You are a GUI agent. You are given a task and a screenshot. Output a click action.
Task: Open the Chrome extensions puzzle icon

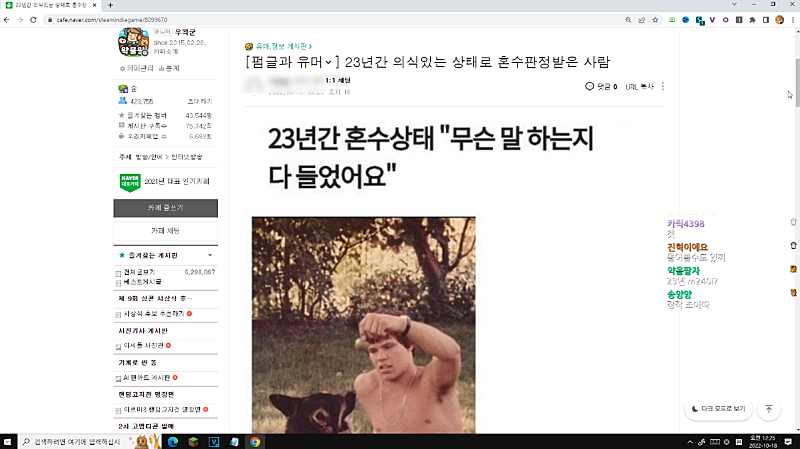753,20
